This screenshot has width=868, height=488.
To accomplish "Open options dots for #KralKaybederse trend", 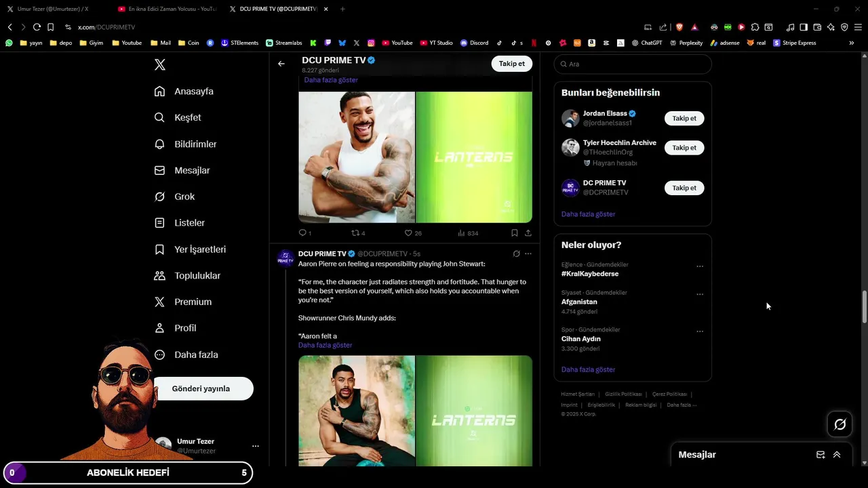I will point(700,266).
